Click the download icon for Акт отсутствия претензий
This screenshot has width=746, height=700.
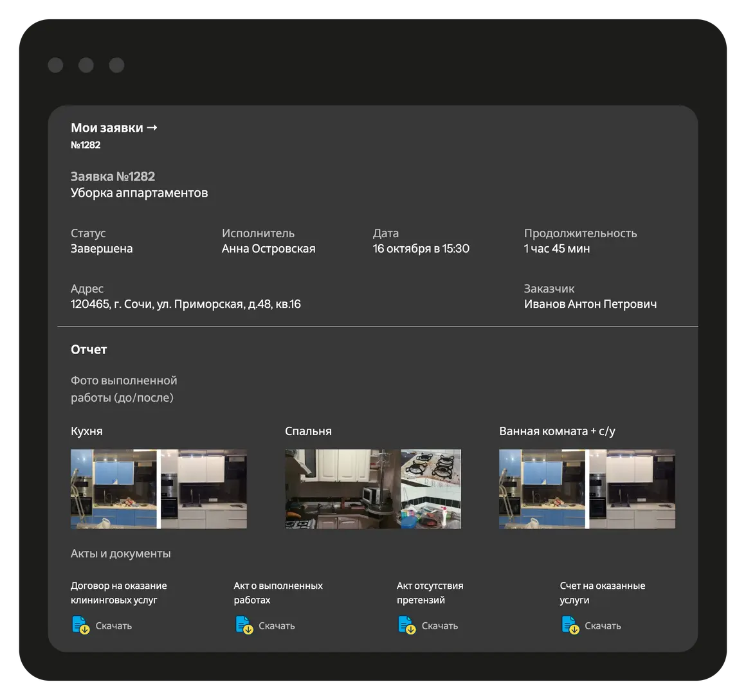click(x=406, y=625)
